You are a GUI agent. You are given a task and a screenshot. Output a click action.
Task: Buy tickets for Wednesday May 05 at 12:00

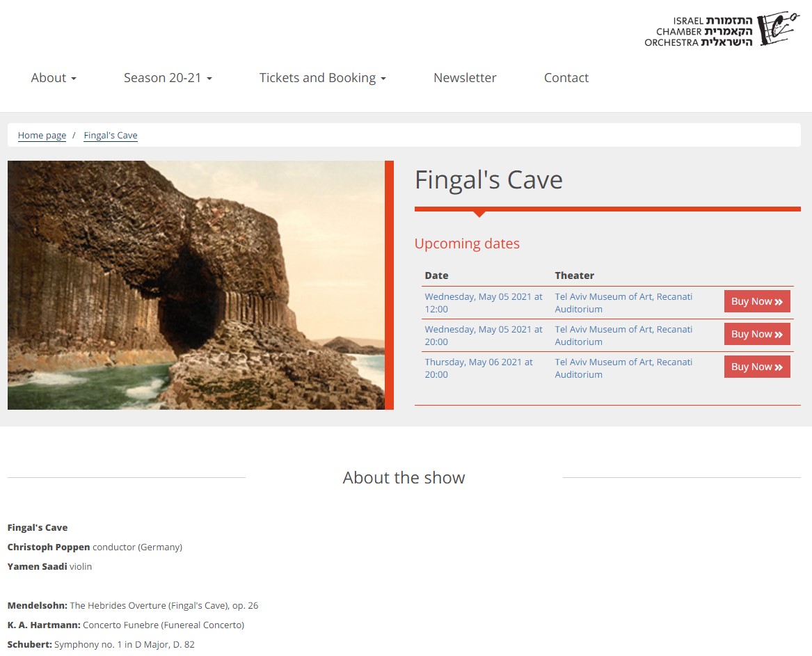click(x=756, y=301)
